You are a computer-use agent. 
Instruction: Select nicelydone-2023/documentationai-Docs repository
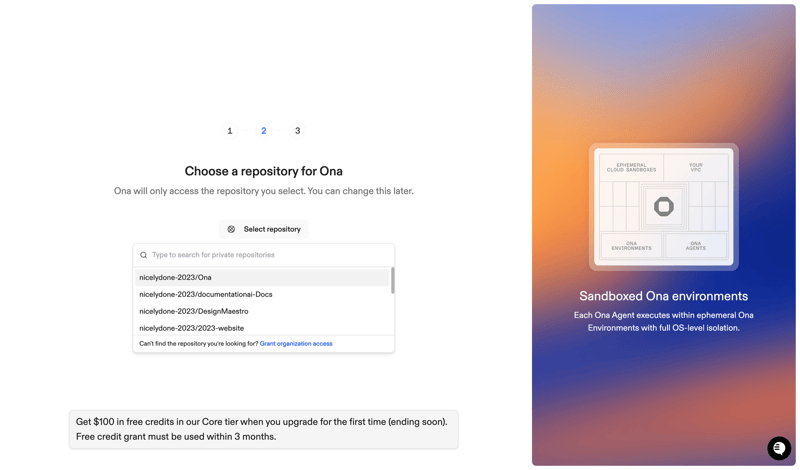coord(262,294)
